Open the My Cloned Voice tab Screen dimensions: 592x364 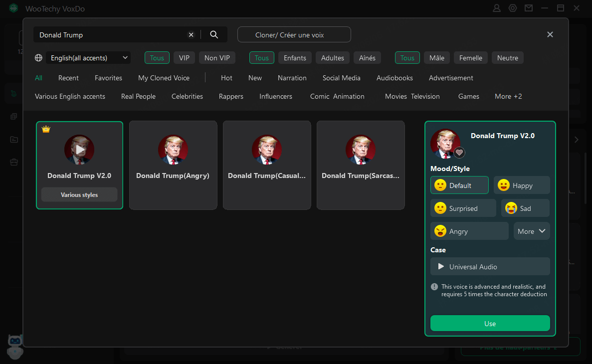point(164,78)
